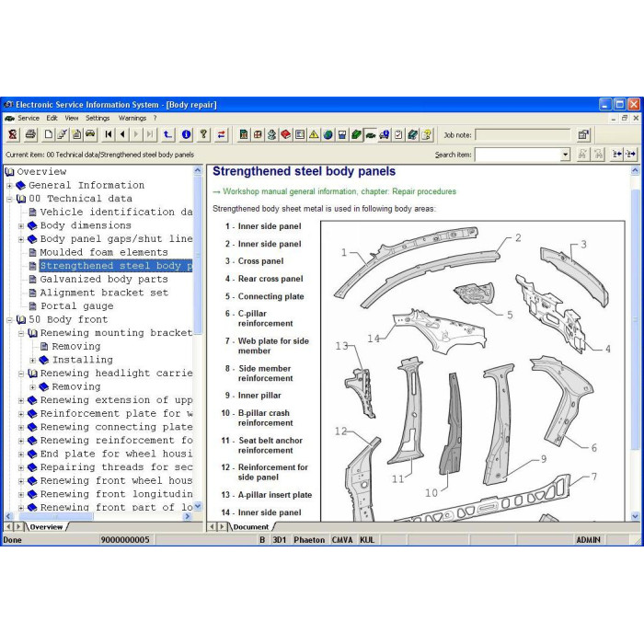Click the blue floppy disk save icon

pos(341,134)
